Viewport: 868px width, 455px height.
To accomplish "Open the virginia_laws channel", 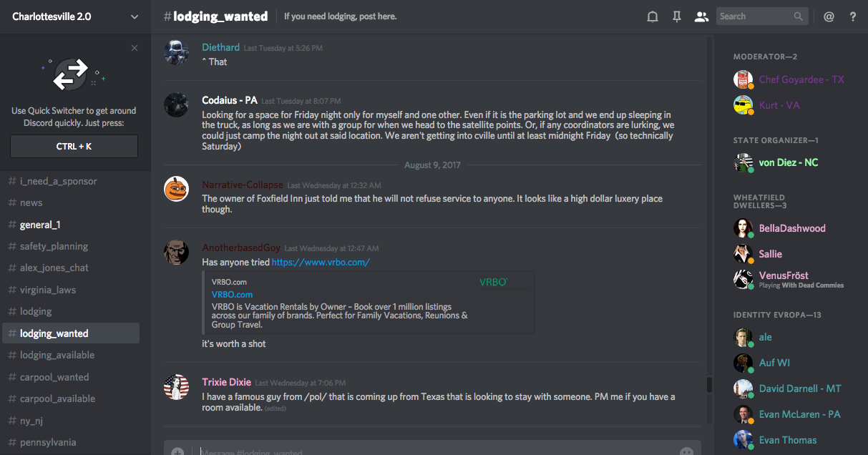I will pos(47,290).
